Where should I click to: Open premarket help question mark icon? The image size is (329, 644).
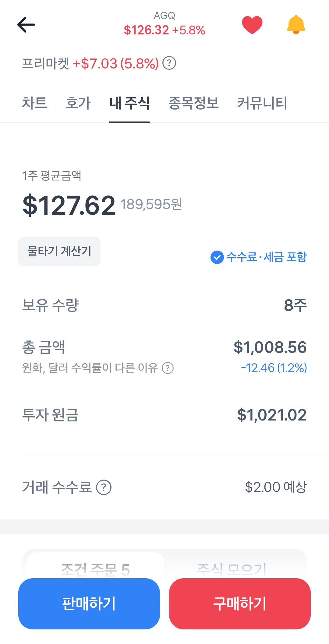(x=169, y=63)
